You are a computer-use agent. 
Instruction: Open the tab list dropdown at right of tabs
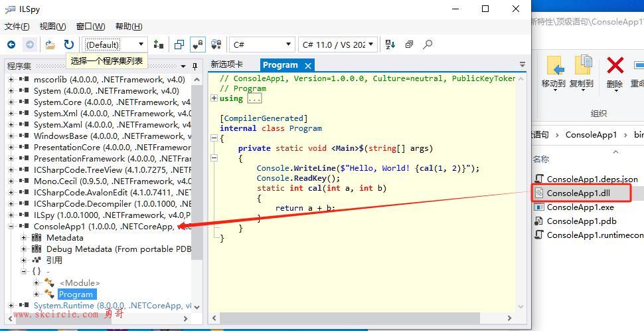coord(522,64)
